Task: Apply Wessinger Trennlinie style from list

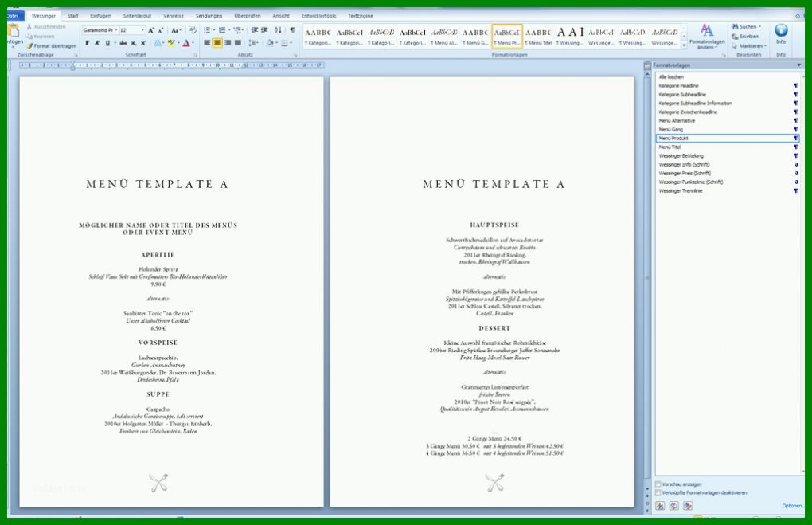Action: point(727,190)
